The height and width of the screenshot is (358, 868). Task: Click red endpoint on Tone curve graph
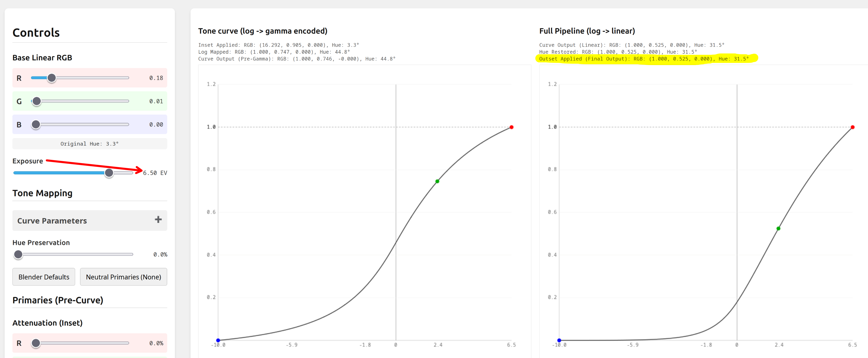pyautogui.click(x=512, y=127)
